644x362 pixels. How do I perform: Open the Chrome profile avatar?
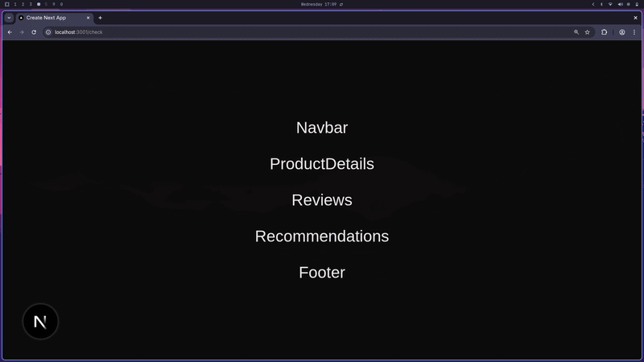[x=622, y=32]
